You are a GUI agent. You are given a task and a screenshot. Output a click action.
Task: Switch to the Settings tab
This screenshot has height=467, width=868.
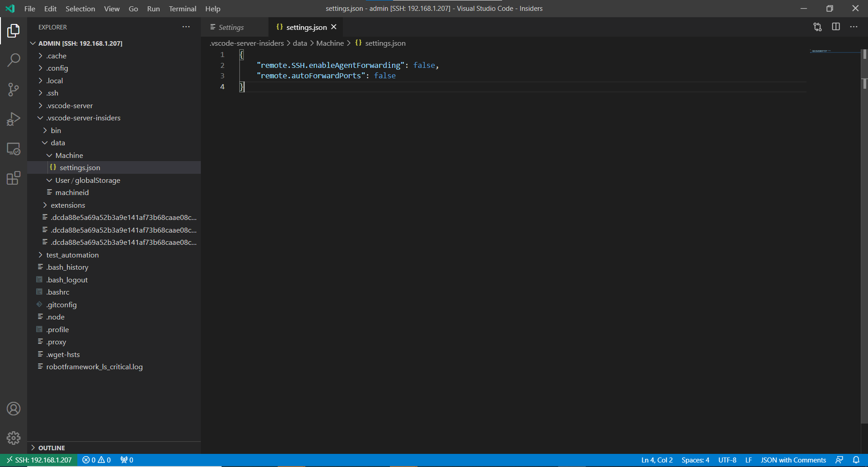230,27
